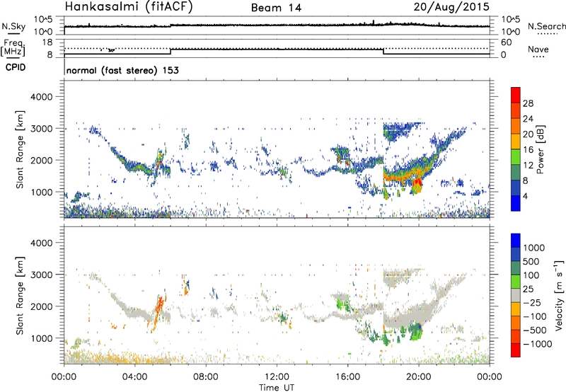566x392 pixels.
Task: Select 'normal (fast stereo) 153' mode text
Action: point(122,70)
